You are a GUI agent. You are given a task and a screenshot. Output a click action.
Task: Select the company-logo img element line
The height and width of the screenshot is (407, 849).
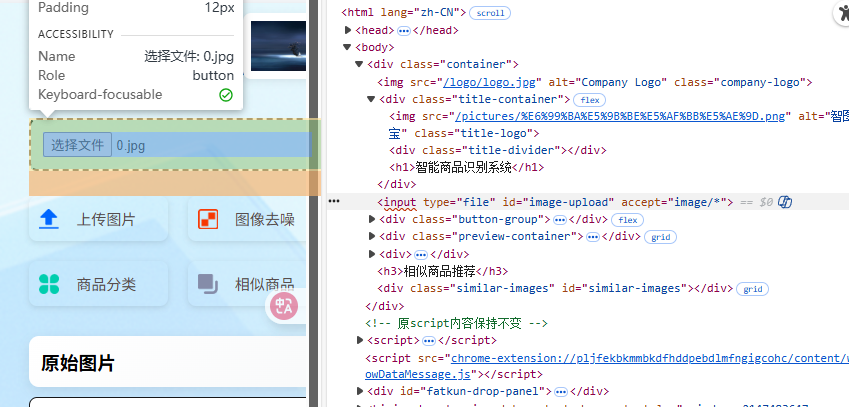click(x=595, y=82)
